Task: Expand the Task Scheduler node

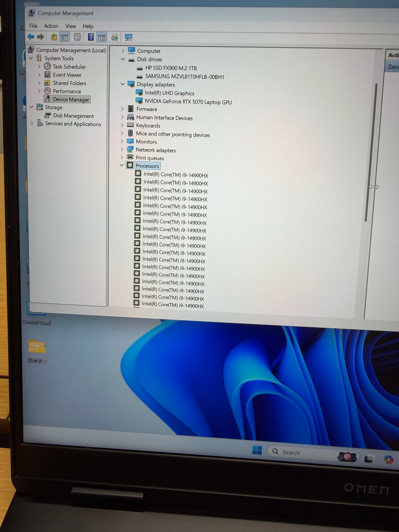Action: [x=39, y=67]
